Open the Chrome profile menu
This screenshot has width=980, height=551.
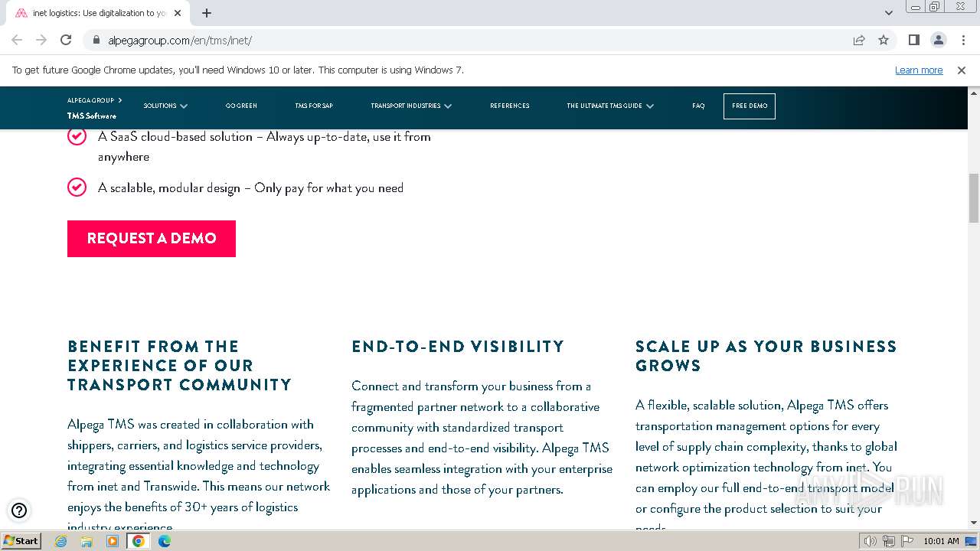938,40
